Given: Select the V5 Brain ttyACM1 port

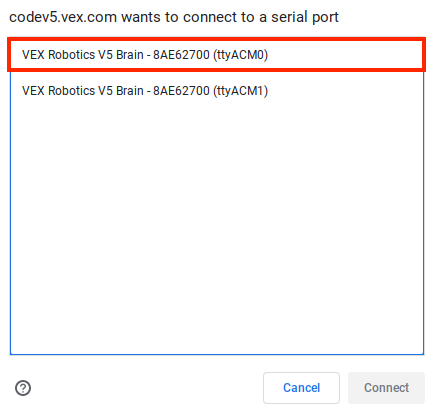Looking at the screenshot, I should tap(217, 91).
